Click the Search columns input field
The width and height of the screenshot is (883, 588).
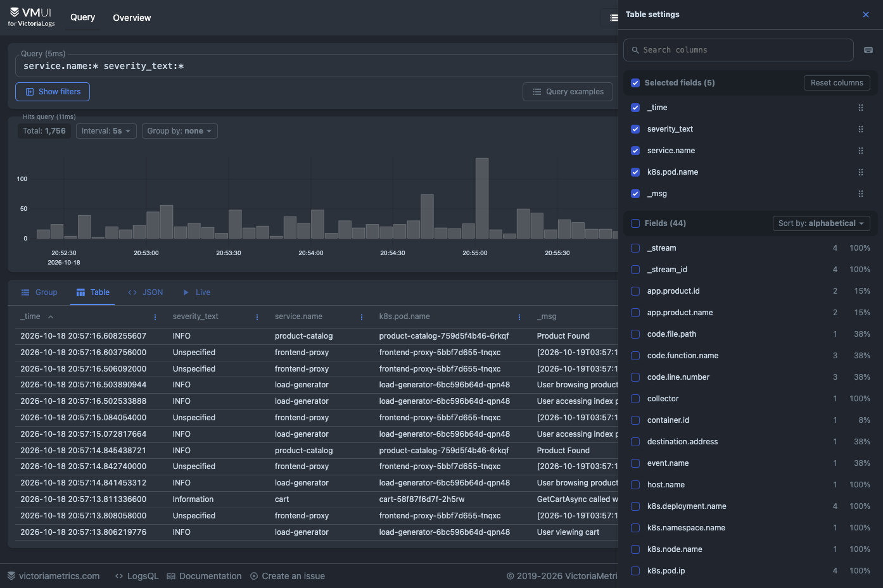pyautogui.click(x=739, y=50)
